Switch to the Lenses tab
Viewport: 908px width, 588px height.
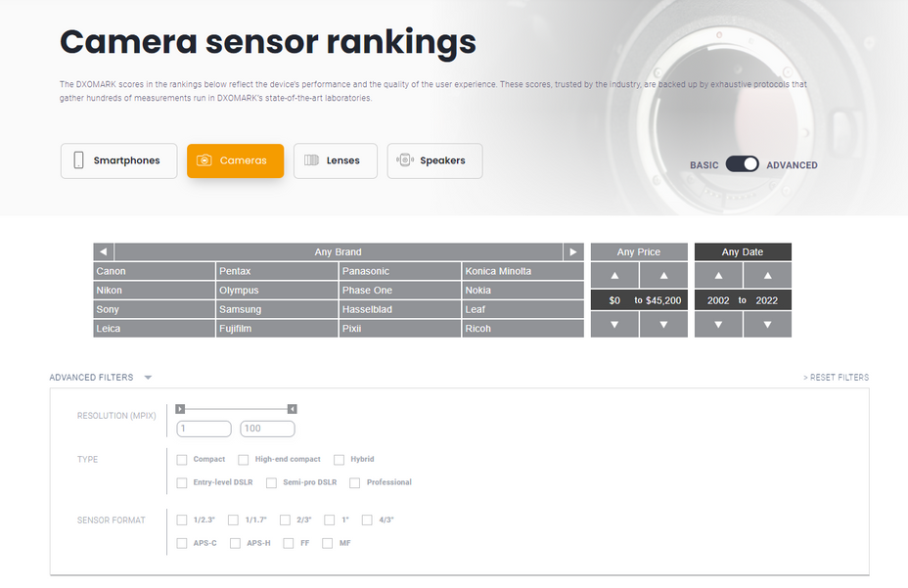click(x=336, y=161)
